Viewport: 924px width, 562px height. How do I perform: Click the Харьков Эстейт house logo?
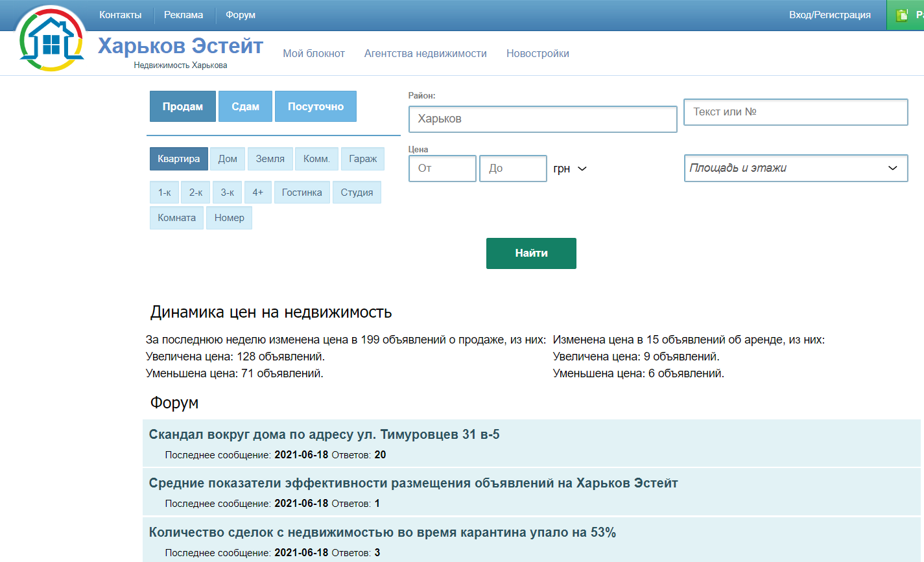(52, 39)
